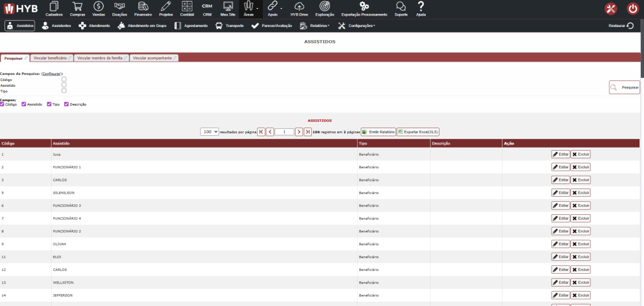Uncheck the Descrição column checkbox
Image resolution: width=644 pixels, height=306 pixels.
(66, 104)
